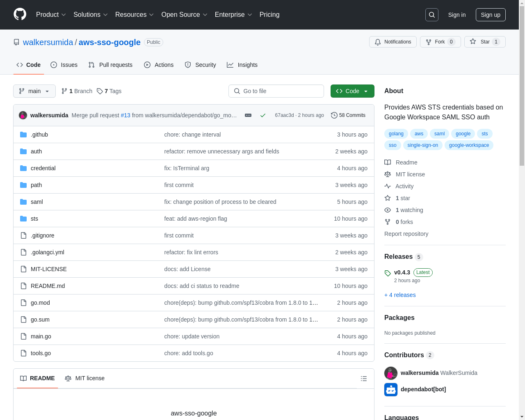Fork the repository
This screenshot has height=420, width=525.
[441, 42]
